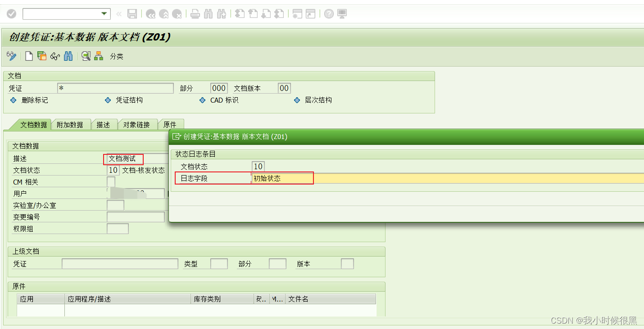Click the Exit (up arrows) icon
The width and height of the screenshot is (644, 329).
[164, 14]
